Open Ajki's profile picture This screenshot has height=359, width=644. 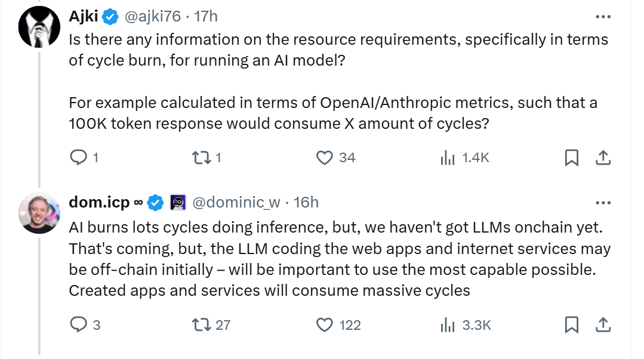point(39,29)
